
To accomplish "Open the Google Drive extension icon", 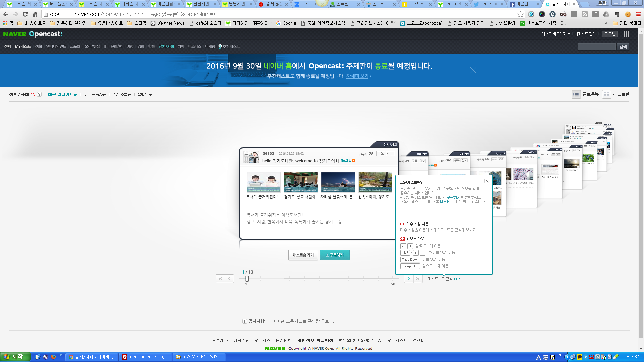I will pyautogui.click(x=606, y=14).
